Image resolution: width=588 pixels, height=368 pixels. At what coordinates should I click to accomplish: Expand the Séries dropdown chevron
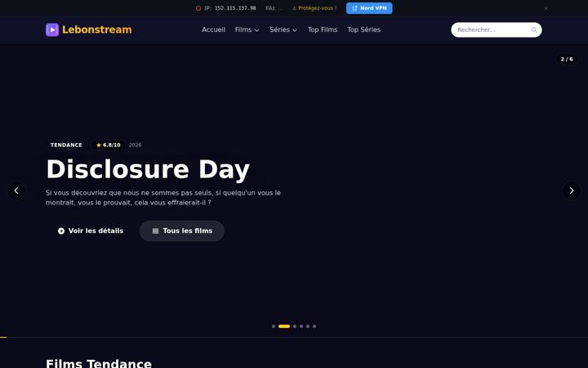(295, 30)
